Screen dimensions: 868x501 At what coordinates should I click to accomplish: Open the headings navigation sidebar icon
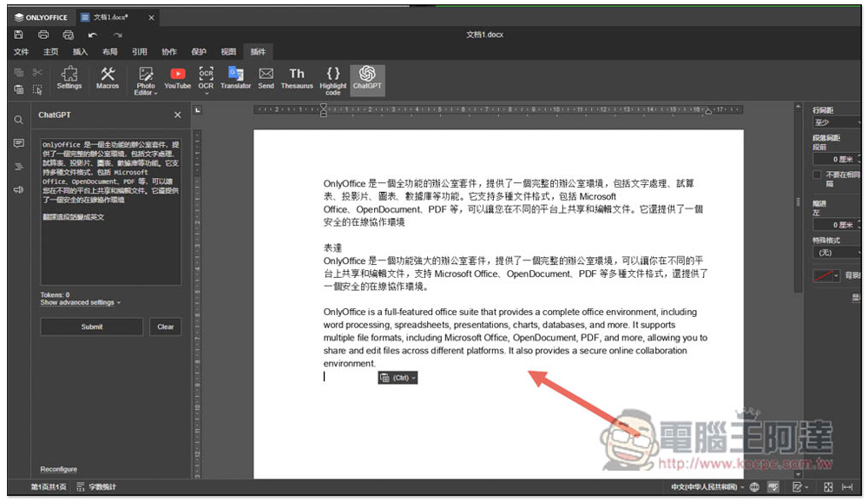pos(18,167)
